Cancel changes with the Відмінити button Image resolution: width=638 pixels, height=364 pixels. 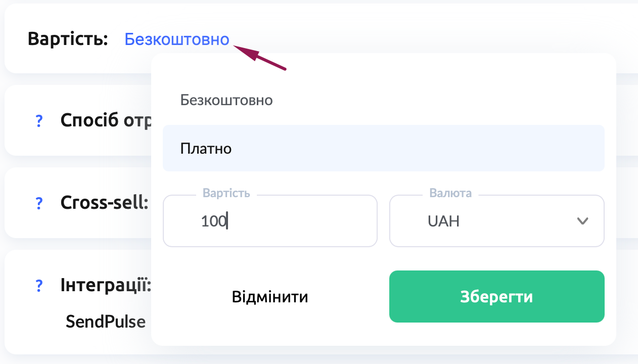click(270, 296)
